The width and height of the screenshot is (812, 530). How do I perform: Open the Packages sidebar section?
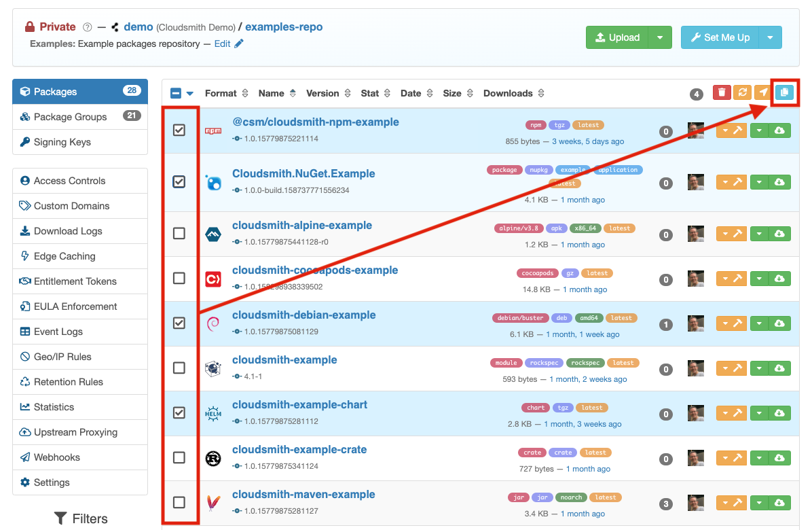[80, 92]
